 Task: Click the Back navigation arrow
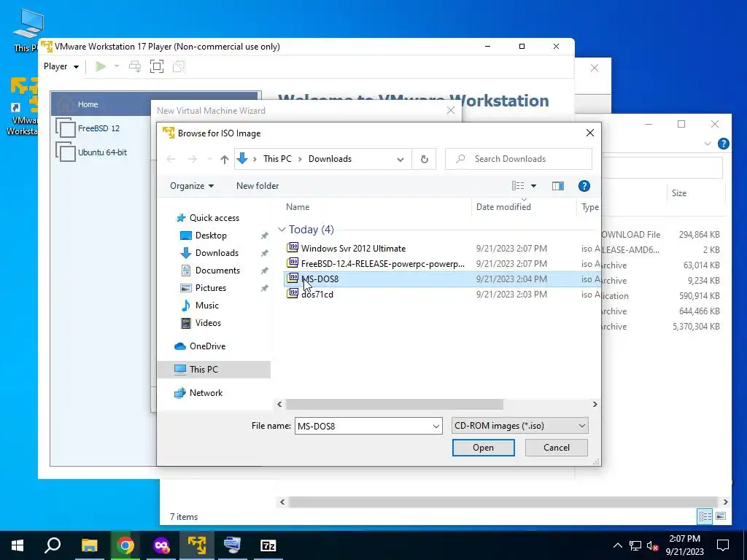point(171,159)
